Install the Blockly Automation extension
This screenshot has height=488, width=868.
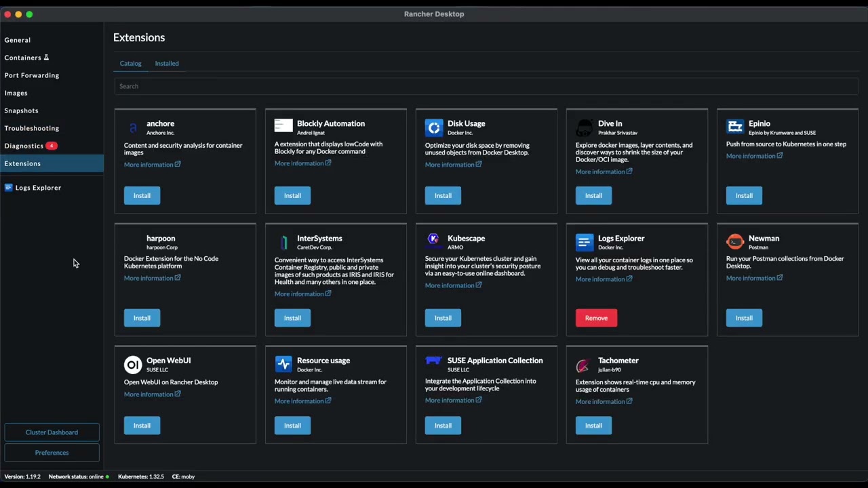pyautogui.click(x=292, y=195)
